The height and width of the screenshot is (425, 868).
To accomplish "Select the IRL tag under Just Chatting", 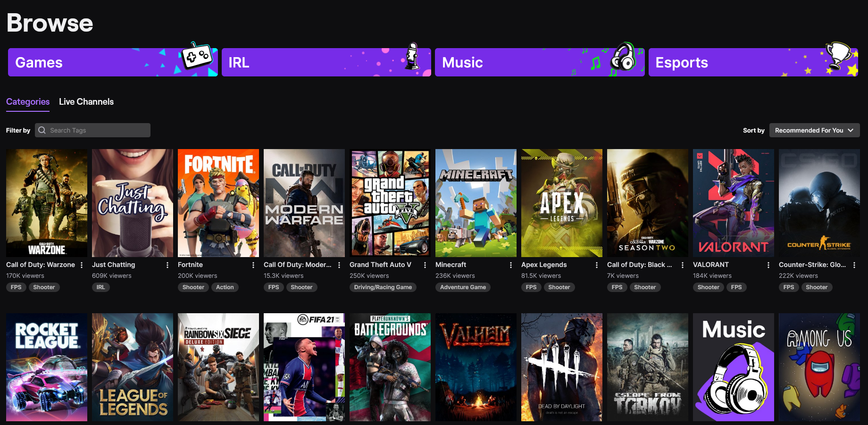I will click(x=100, y=287).
